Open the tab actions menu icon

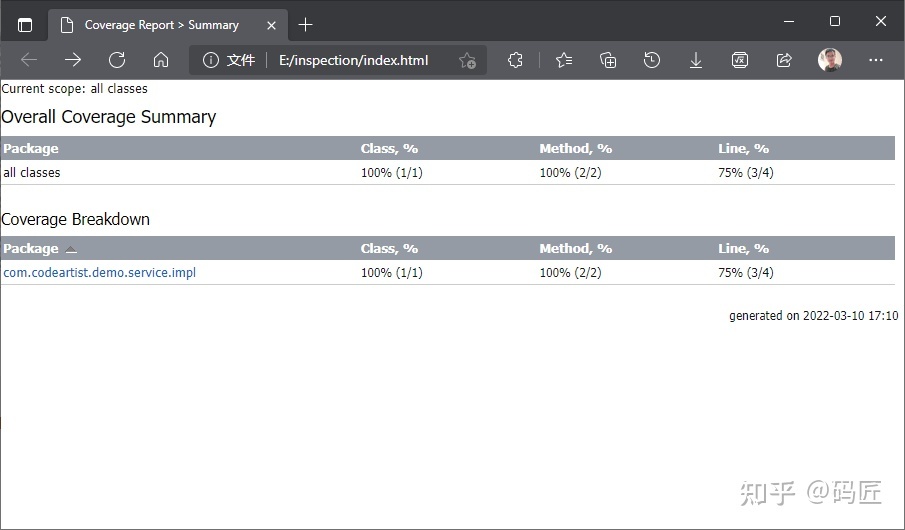click(25, 24)
